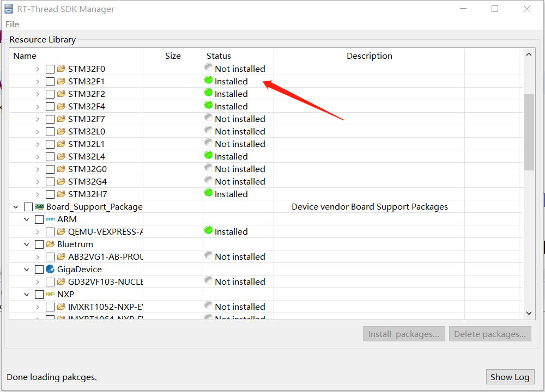Tick the STM32L1 checkbox
The width and height of the screenshot is (545, 392).
pyautogui.click(x=50, y=144)
